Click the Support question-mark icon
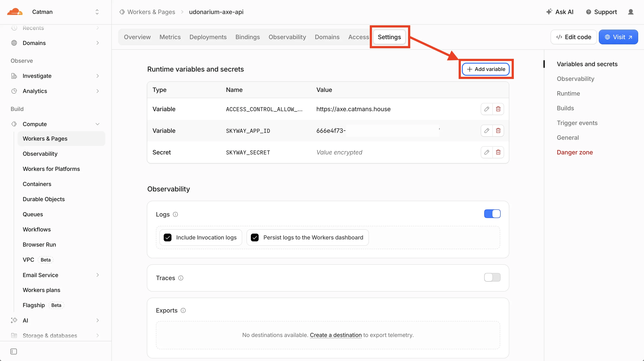 (x=588, y=12)
